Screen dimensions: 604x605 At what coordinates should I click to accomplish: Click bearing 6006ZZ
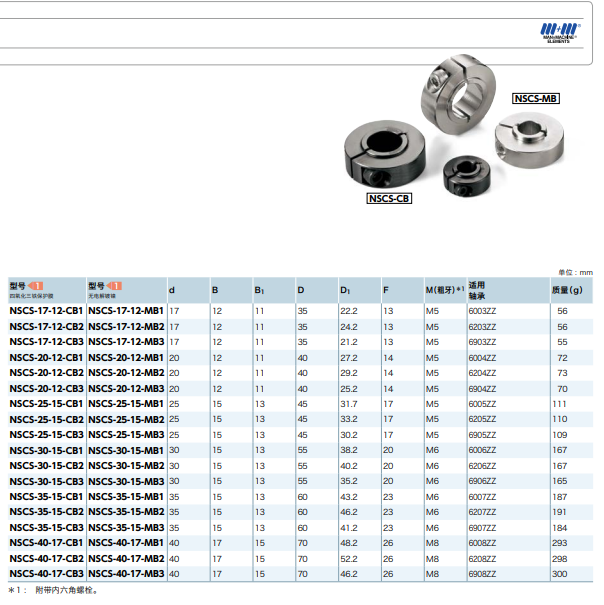482,450
